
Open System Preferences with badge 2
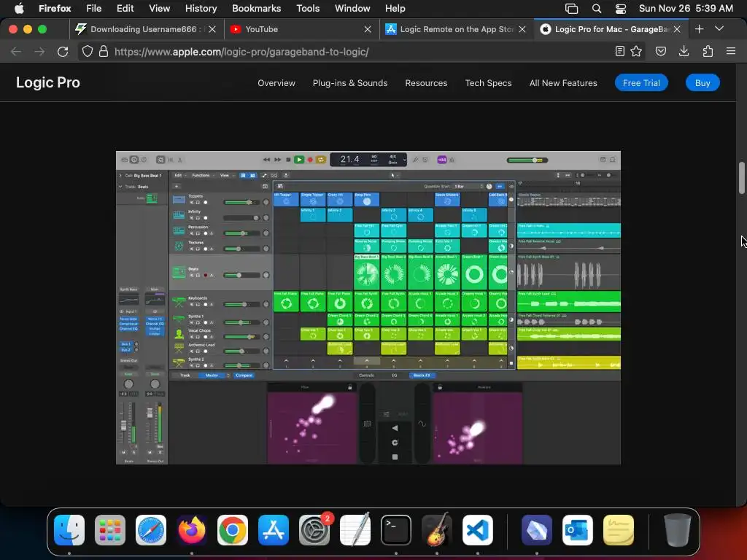tap(314, 530)
